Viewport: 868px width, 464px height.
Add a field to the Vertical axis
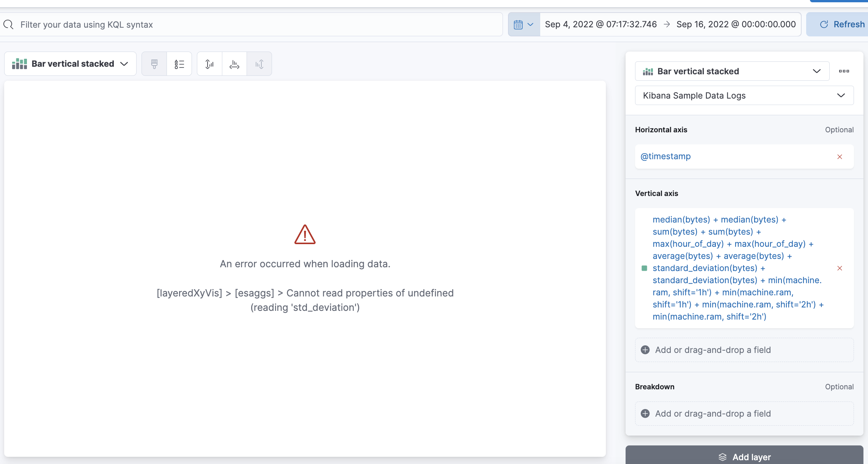click(x=744, y=350)
